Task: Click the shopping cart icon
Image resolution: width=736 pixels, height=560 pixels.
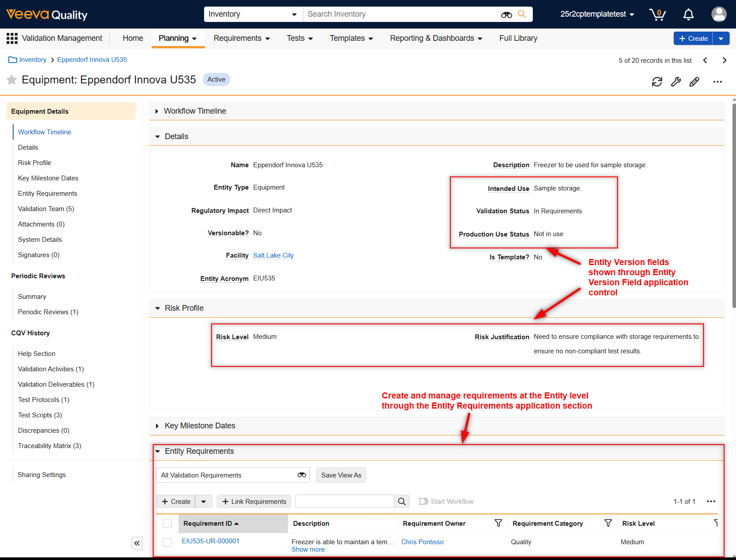Action: 657,14
